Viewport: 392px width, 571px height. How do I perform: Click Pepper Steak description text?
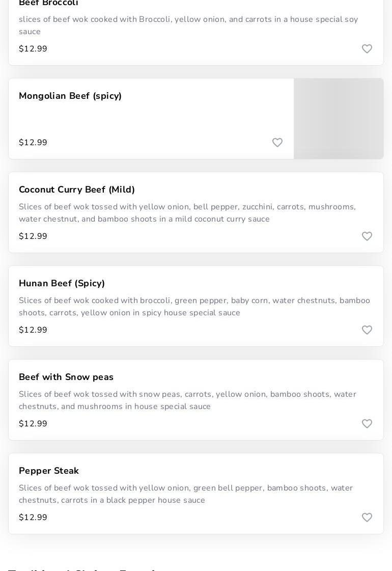pos(185,494)
